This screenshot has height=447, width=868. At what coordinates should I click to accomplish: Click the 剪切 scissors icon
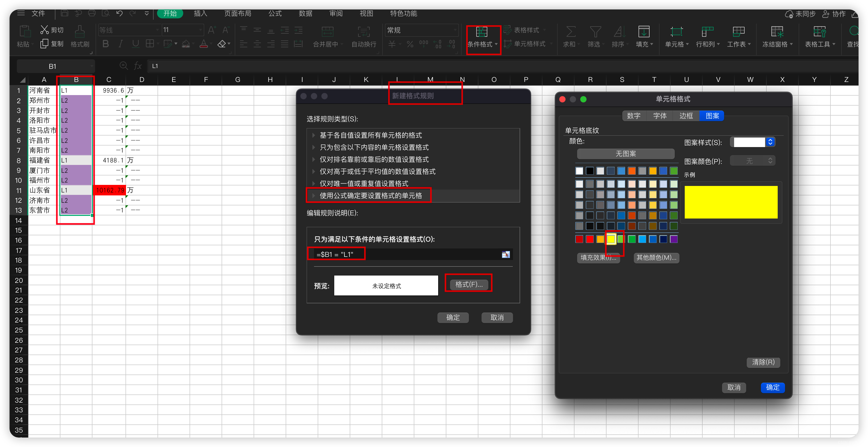pos(44,30)
